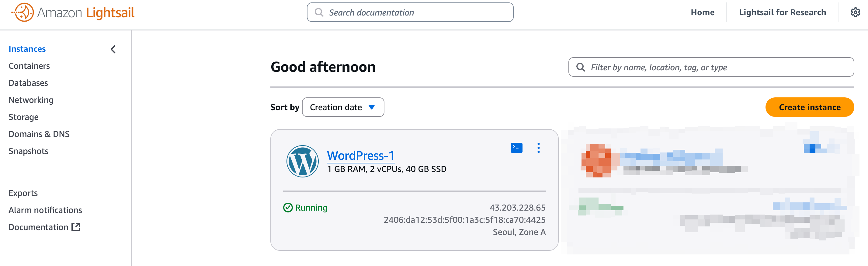Open the Documentation link in sidebar
This screenshot has height=266, width=868.
pyautogui.click(x=44, y=227)
